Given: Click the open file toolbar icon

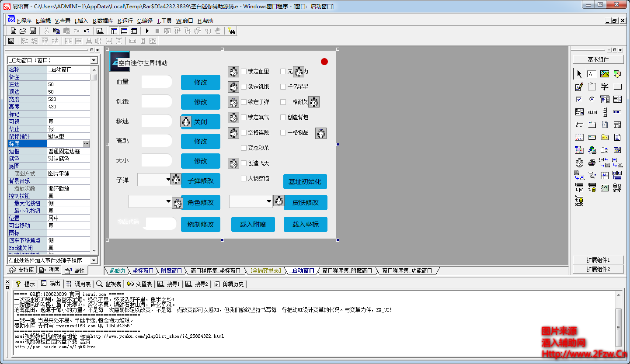Looking at the screenshot, I should coord(23,31).
